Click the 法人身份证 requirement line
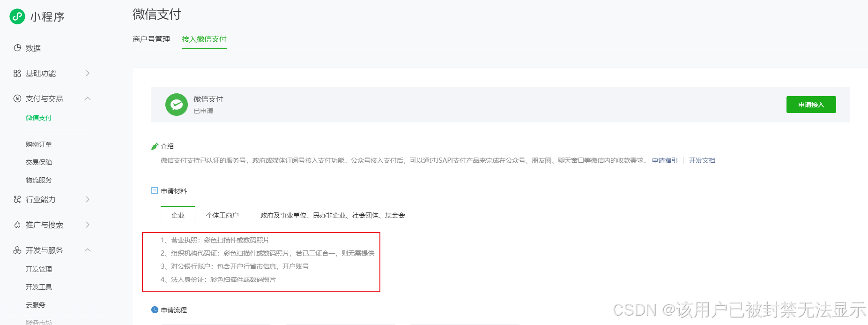 point(218,280)
